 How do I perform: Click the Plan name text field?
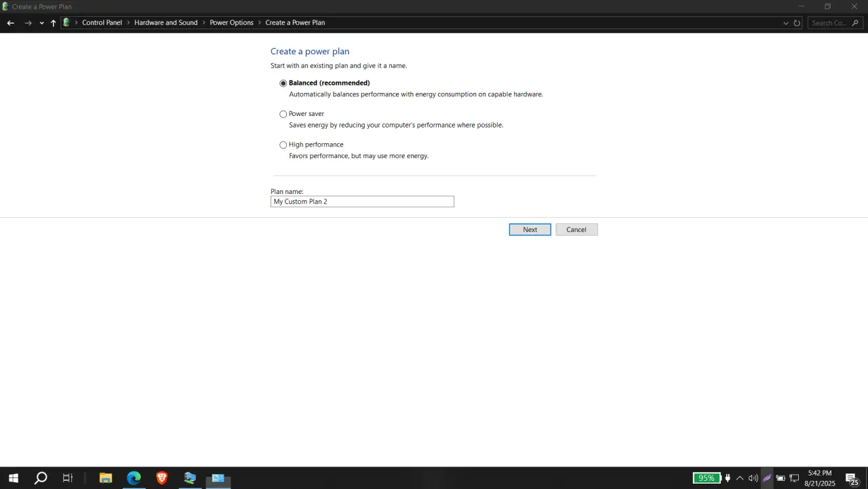pos(362,201)
